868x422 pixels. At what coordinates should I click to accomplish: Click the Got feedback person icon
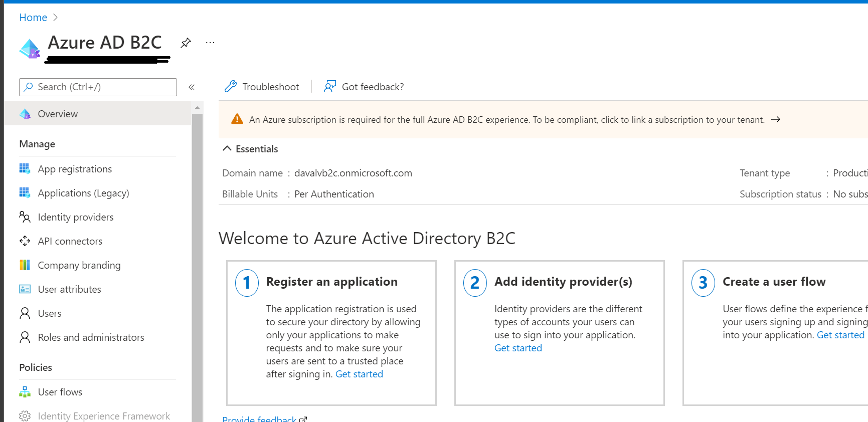click(330, 87)
